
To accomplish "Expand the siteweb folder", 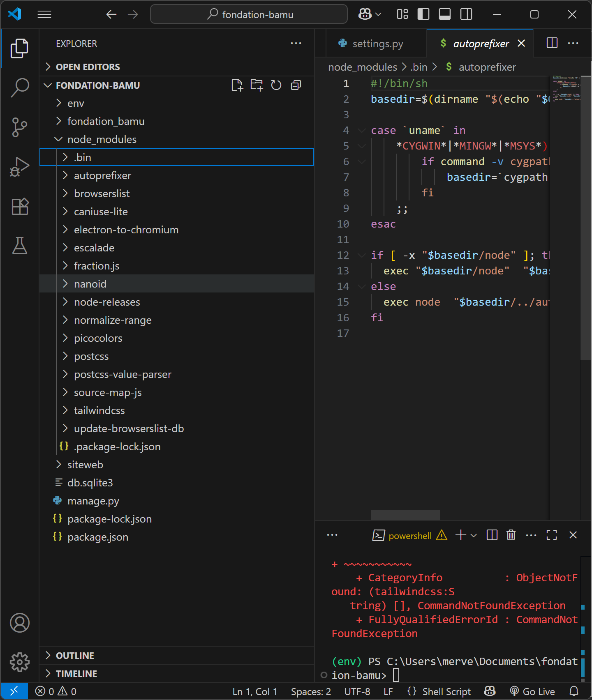I will tap(177, 465).
